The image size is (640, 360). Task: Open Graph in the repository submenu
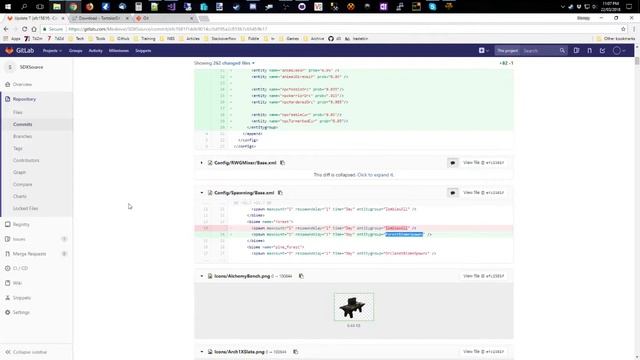tap(19, 172)
